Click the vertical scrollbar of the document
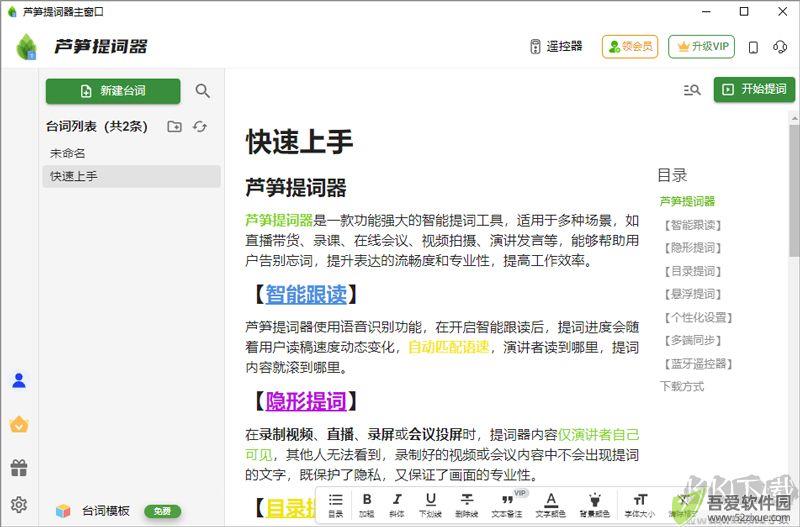This screenshot has width=800, height=527. (794, 191)
